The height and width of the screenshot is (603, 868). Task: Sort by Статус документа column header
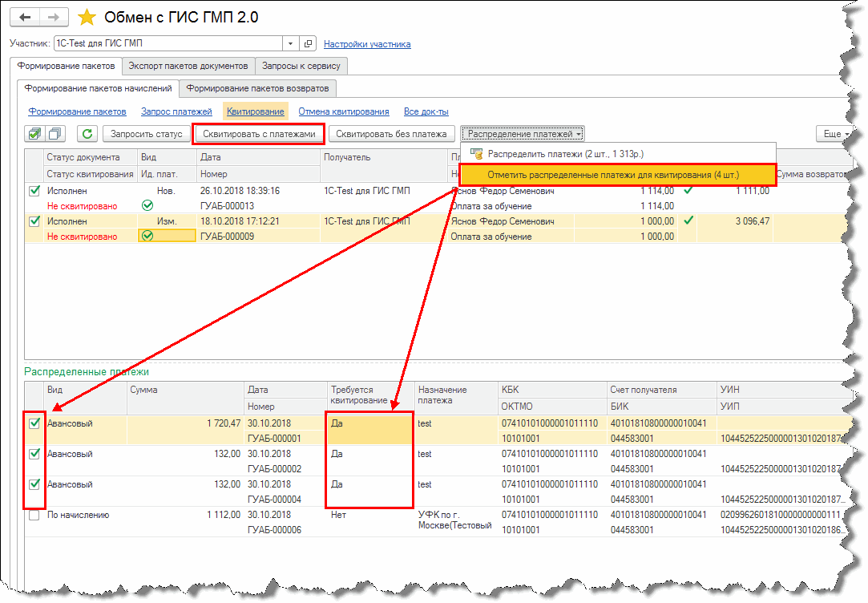[90, 157]
